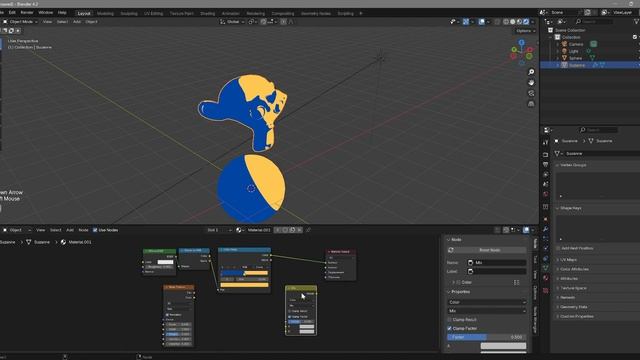Image resolution: width=640 pixels, height=360 pixels.
Task: Open the Mix blend mode dropdown
Action: point(487,311)
